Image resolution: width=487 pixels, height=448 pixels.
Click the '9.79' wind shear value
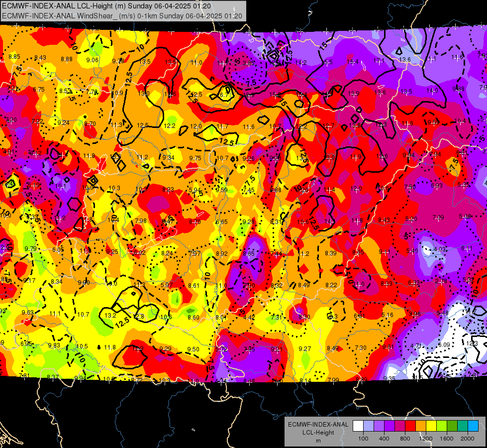[30, 248]
